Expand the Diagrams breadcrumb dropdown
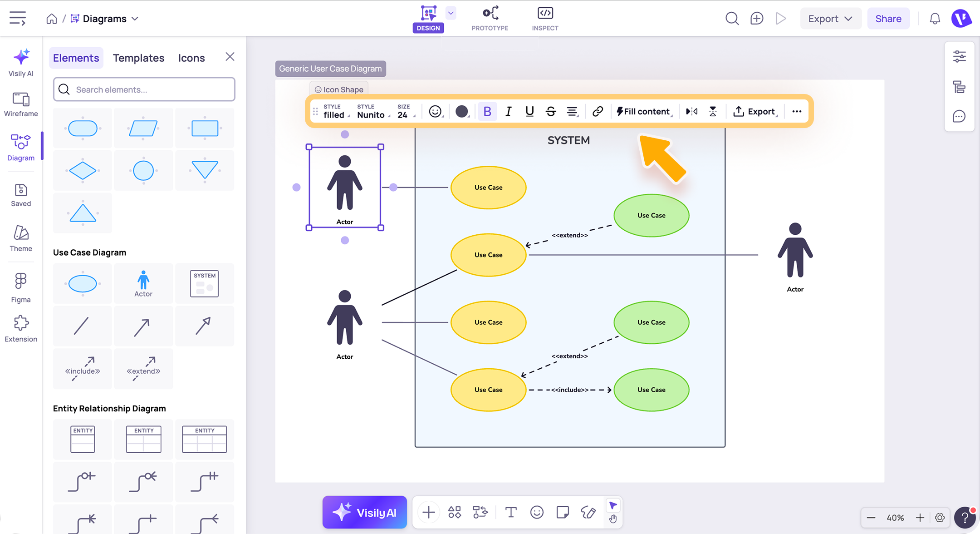 click(x=134, y=19)
